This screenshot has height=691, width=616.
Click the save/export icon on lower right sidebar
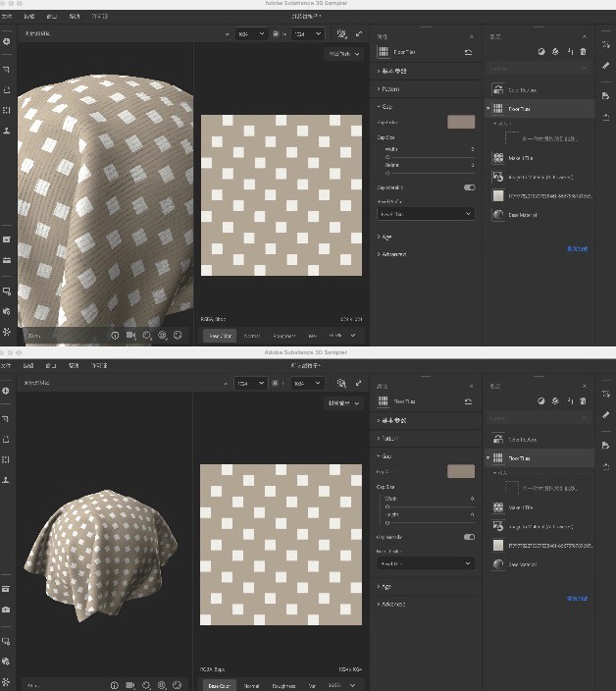(606, 445)
